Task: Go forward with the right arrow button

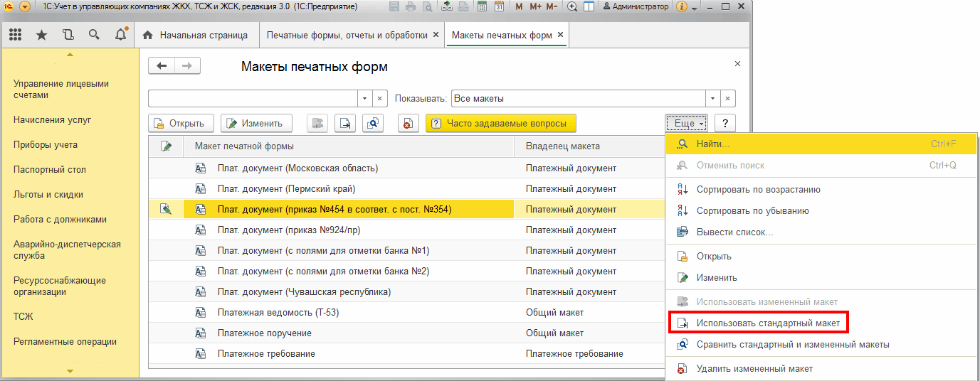Action: pos(187,66)
